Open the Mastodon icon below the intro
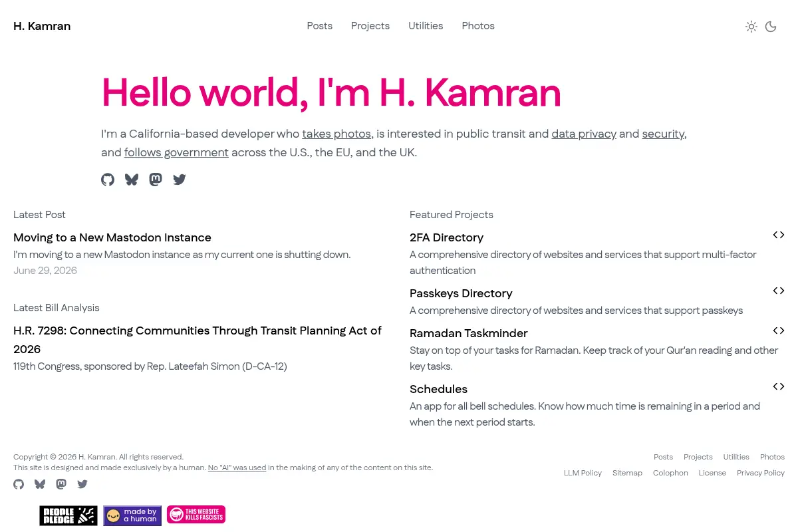The image size is (798, 532). [156, 180]
